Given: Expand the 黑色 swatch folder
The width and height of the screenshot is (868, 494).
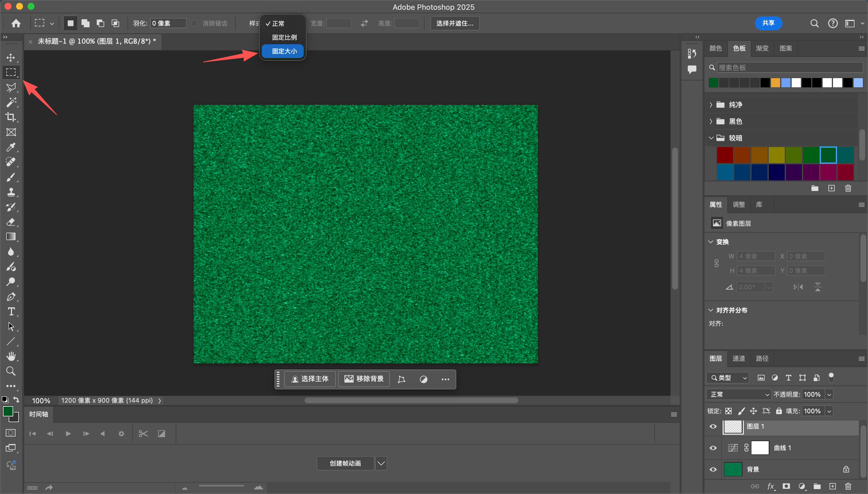Looking at the screenshot, I should [x=711, y=121].
